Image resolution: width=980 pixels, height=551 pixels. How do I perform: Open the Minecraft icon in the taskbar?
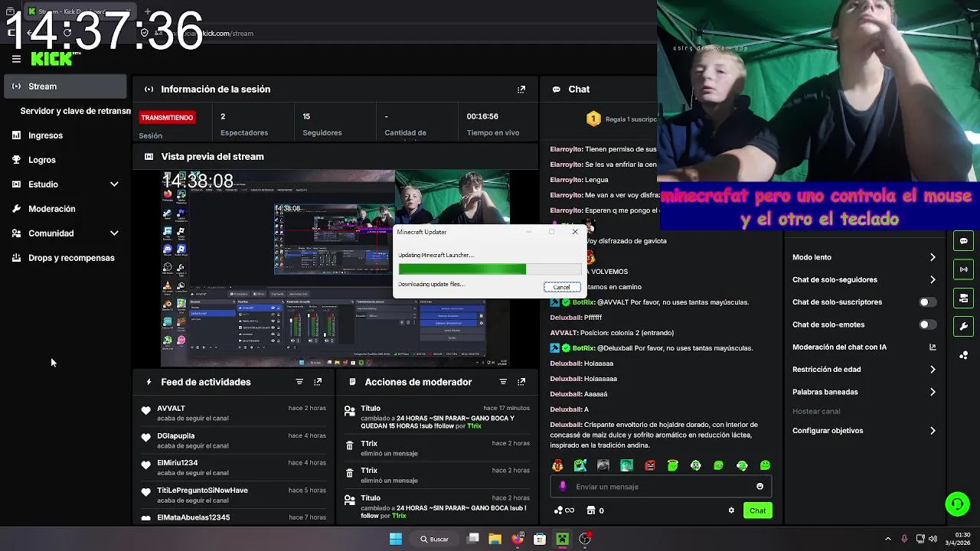[x=562, y=539]
